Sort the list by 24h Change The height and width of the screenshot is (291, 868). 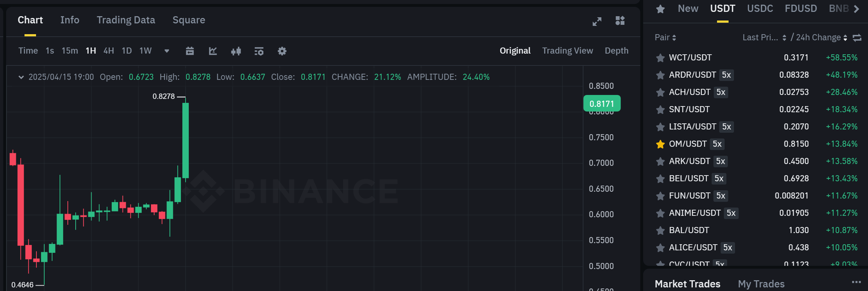(x=822, y=37)
